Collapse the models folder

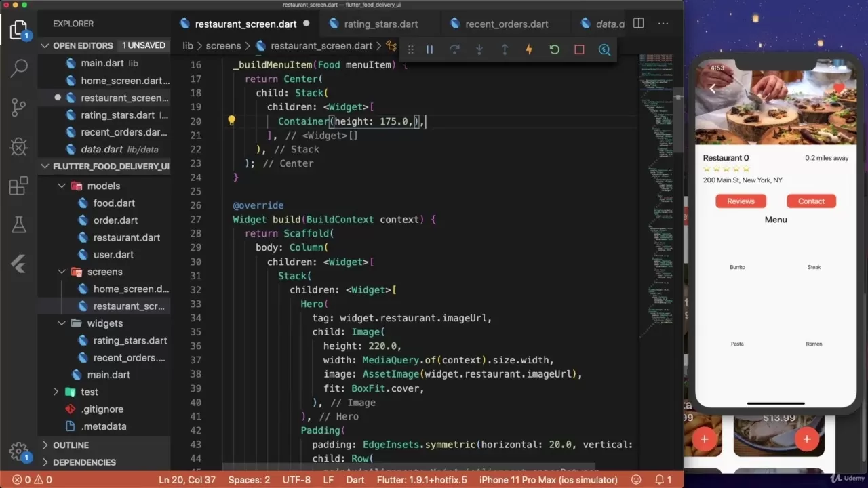pos(62,186)
